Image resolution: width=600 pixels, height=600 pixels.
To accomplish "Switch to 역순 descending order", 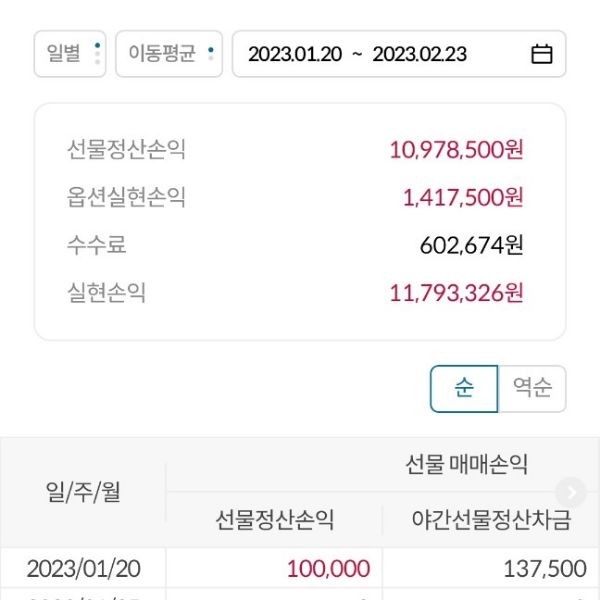I will pos(532,389).
